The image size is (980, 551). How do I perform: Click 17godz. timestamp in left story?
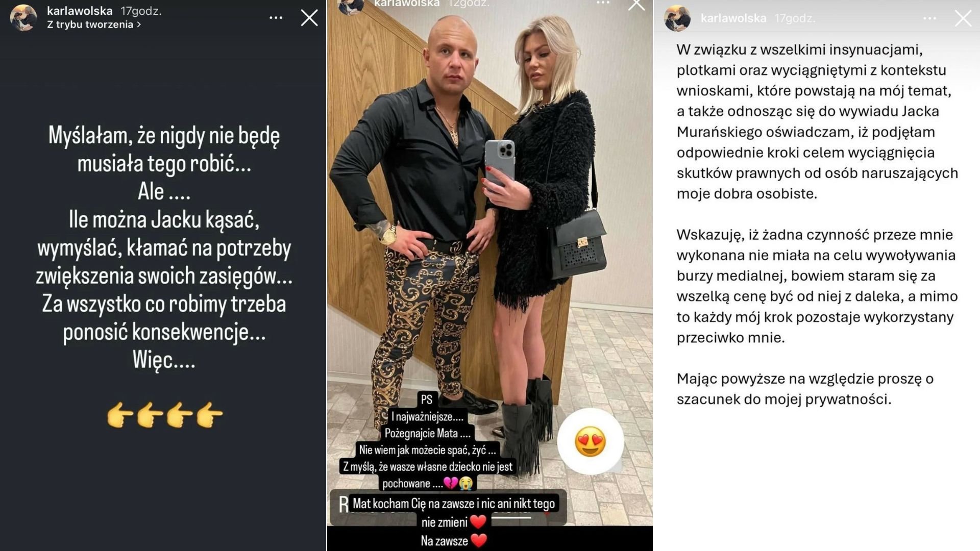[x=141, y=11]
